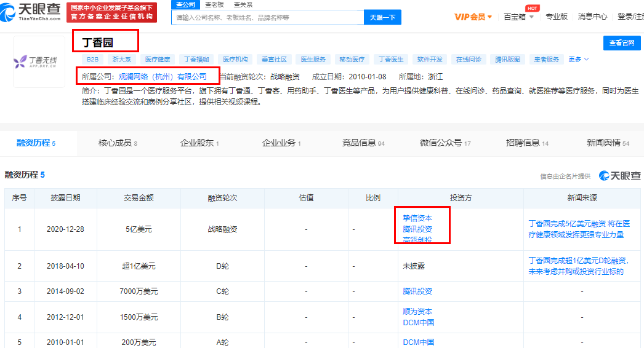The image size is (644, 348).
Task: Switch to the 竞品信息 tab
Action: [x=363, y=143]
